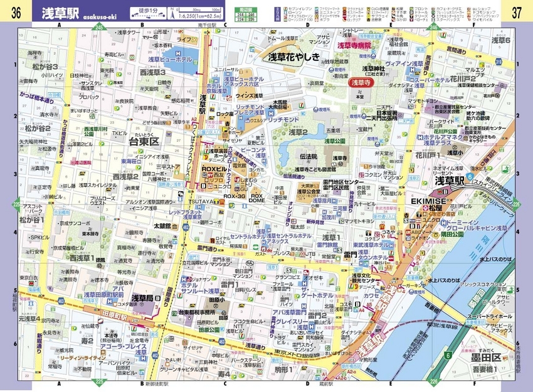
Task: Click the 五重塔 pagoda label
Action: click(x=333, y=130)
